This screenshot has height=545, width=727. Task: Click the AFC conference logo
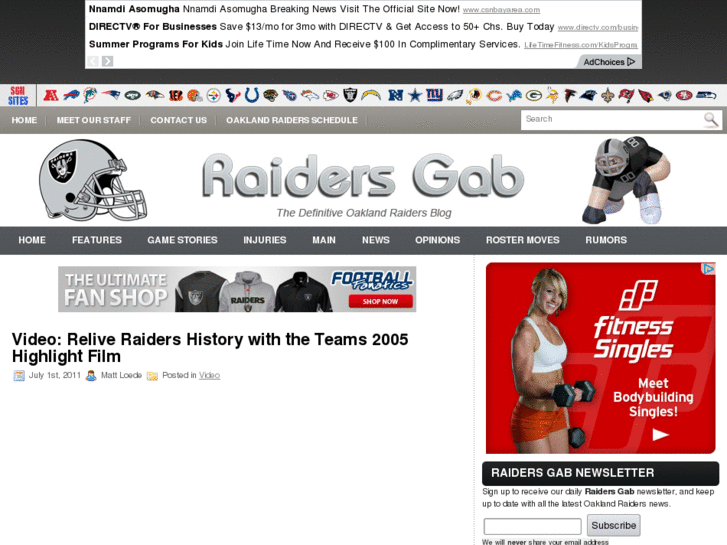(x=51, y=96)
